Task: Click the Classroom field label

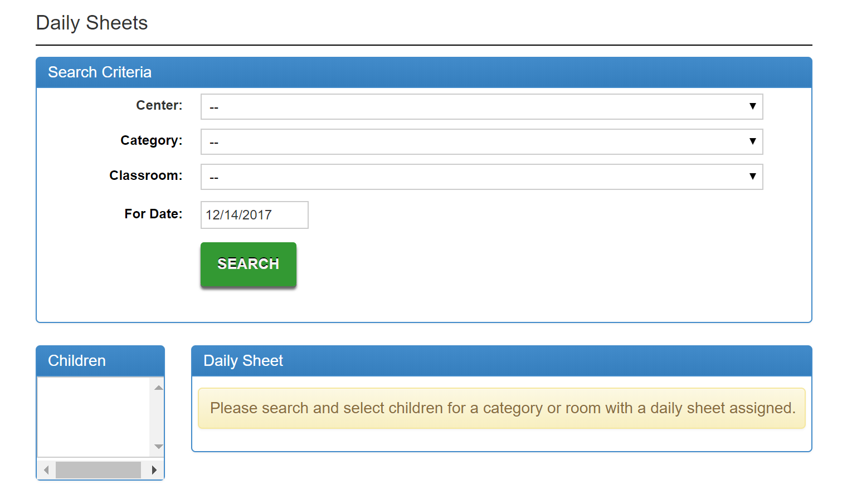Action: point(145,175)
